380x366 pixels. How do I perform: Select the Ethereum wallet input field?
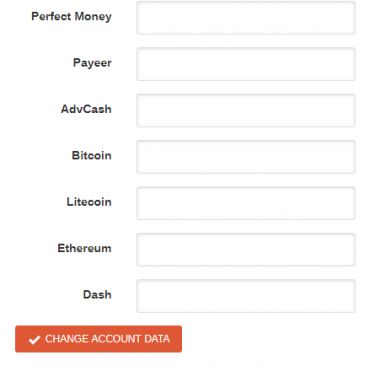coord(246,249)
